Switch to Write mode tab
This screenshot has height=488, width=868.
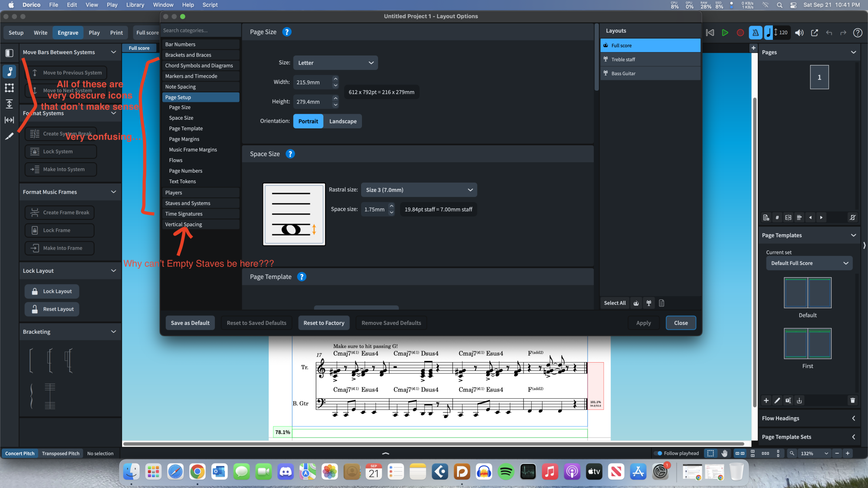(40, 33)
